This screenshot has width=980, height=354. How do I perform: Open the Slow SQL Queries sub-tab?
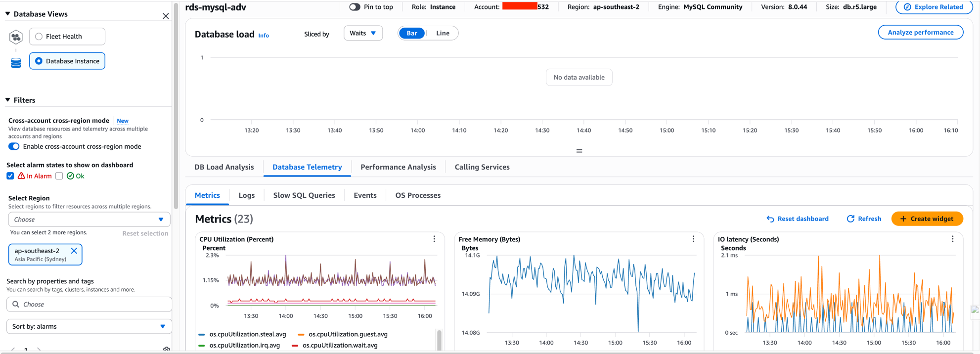click(304, 195)
